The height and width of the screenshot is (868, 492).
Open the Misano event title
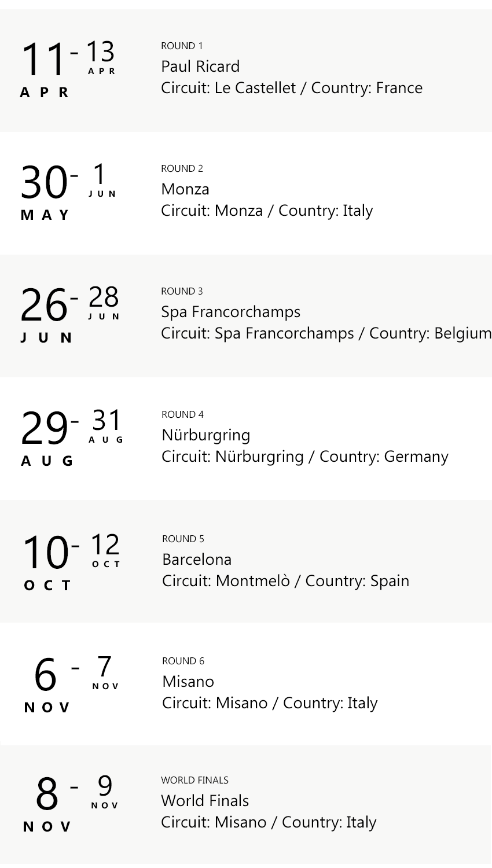pos(188,682)
